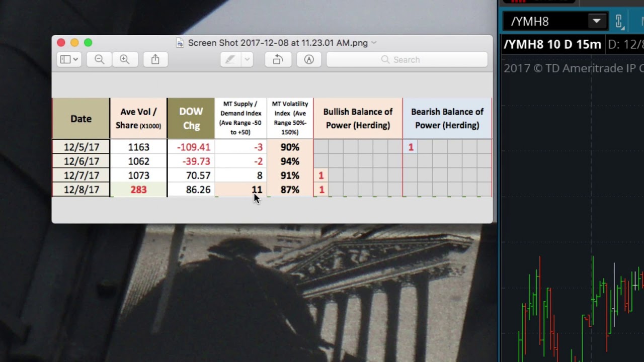This screenshot has width=644, height=362.
Task: Click the 12/8/17 date cell
Action: [81, 190]
